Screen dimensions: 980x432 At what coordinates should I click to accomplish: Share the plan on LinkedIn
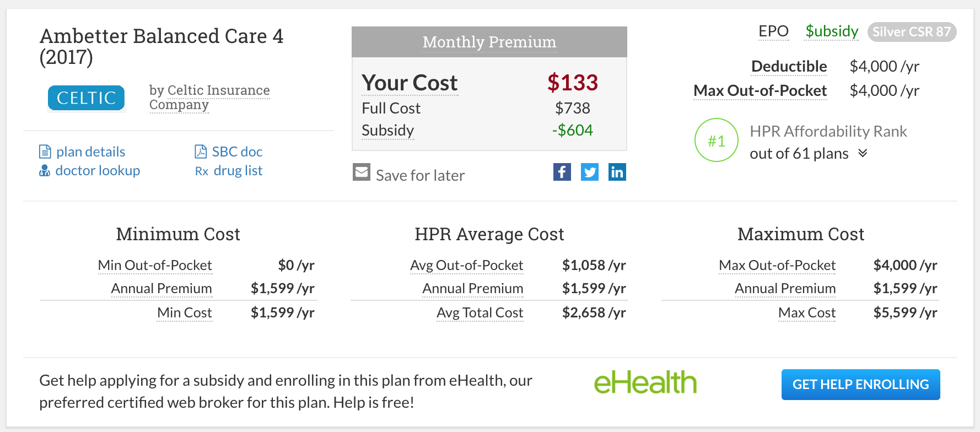(x=617, y=172)
